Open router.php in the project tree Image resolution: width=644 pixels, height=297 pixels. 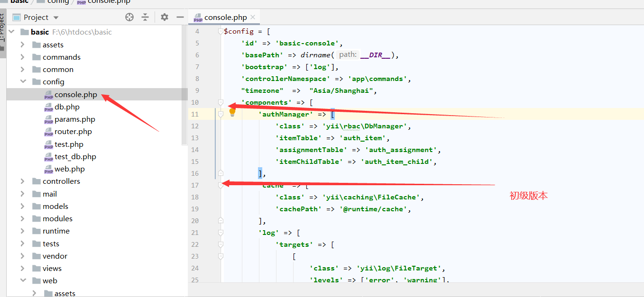73,131
